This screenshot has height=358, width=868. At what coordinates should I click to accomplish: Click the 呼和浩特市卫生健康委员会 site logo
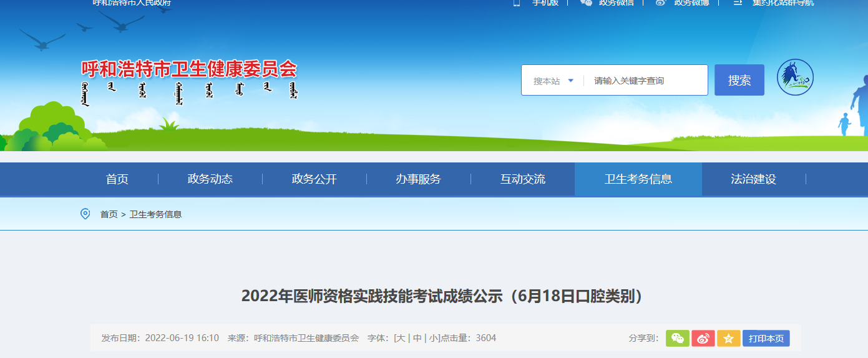pos(190,82)
